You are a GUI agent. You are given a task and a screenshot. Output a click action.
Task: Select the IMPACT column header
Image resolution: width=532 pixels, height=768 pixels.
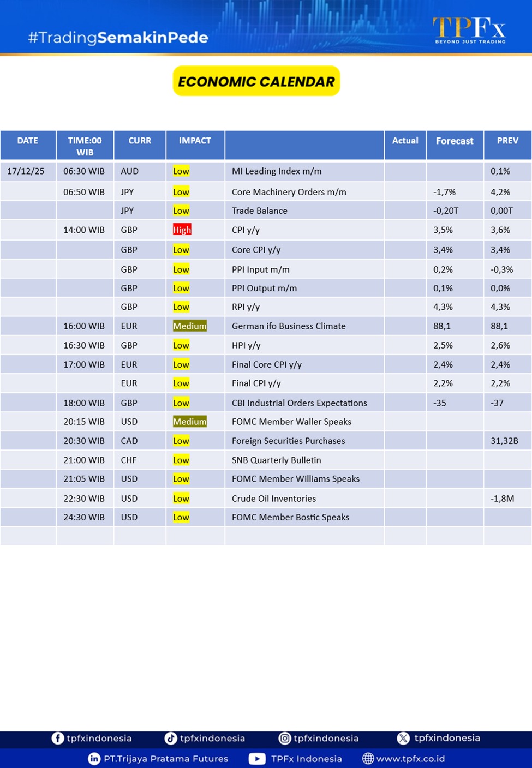pyautogui.click(x=195, y=141)
